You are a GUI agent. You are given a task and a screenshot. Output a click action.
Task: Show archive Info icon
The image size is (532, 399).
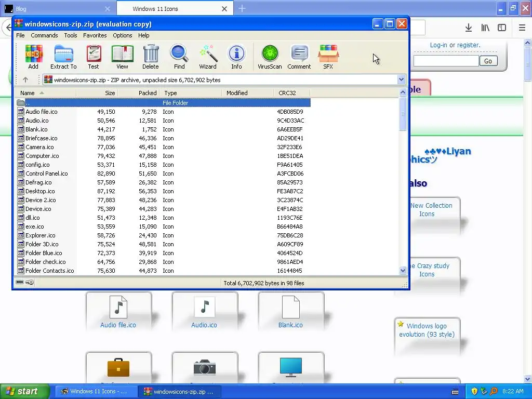point(236,57)
